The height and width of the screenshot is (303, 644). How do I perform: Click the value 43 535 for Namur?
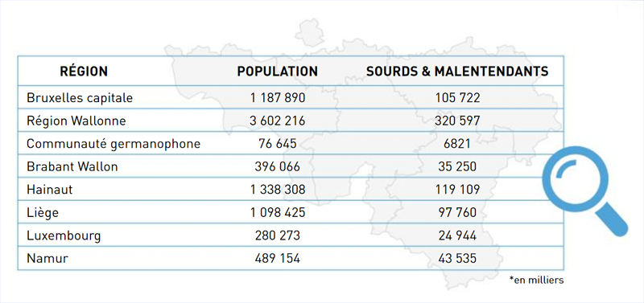457,259
